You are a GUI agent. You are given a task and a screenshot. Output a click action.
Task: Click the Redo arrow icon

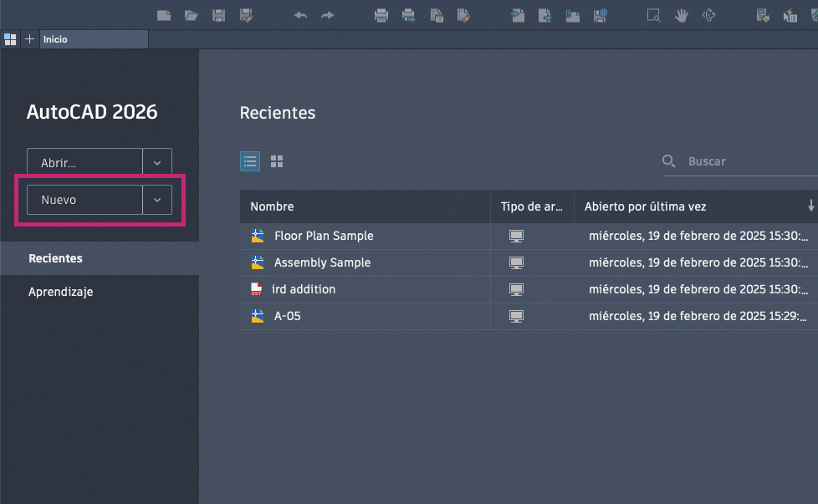[x=328, y=16]
